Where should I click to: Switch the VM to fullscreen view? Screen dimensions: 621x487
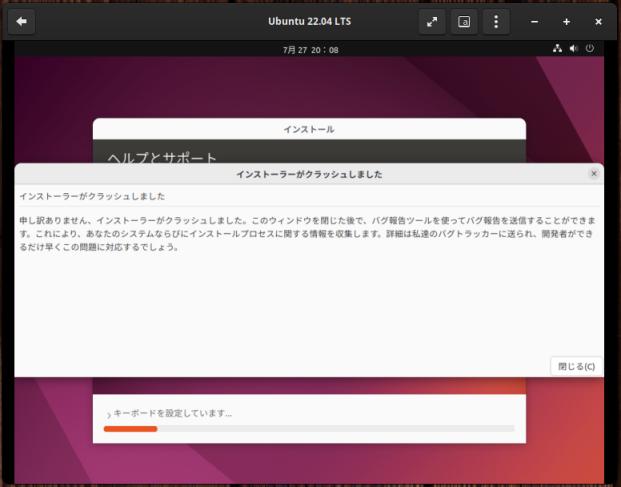[432, 22]
